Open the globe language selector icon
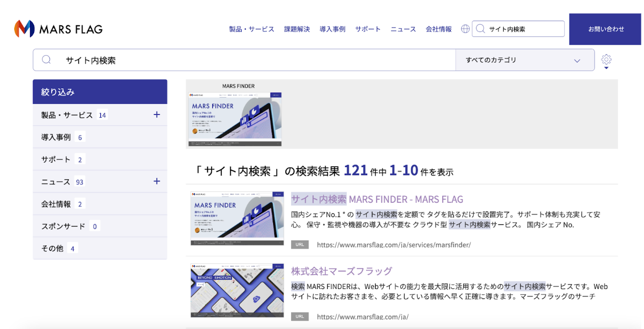The width and height of the screenshot is (644, 329). (x=465, y=29)
